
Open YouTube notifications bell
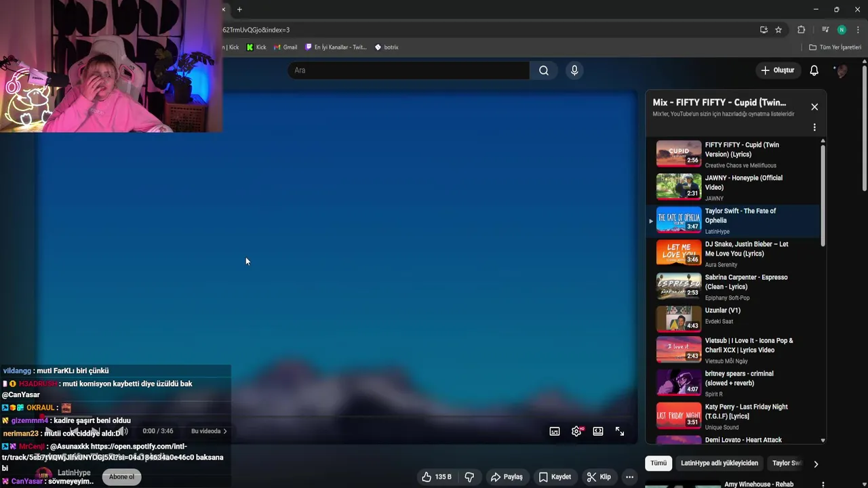pos(814,70)
